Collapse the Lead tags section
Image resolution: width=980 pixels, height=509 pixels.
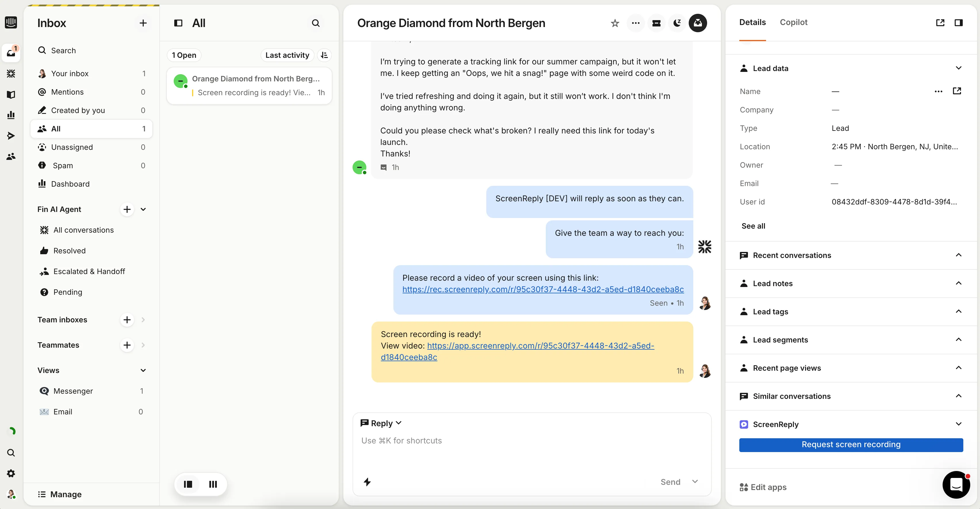[959, 311]
